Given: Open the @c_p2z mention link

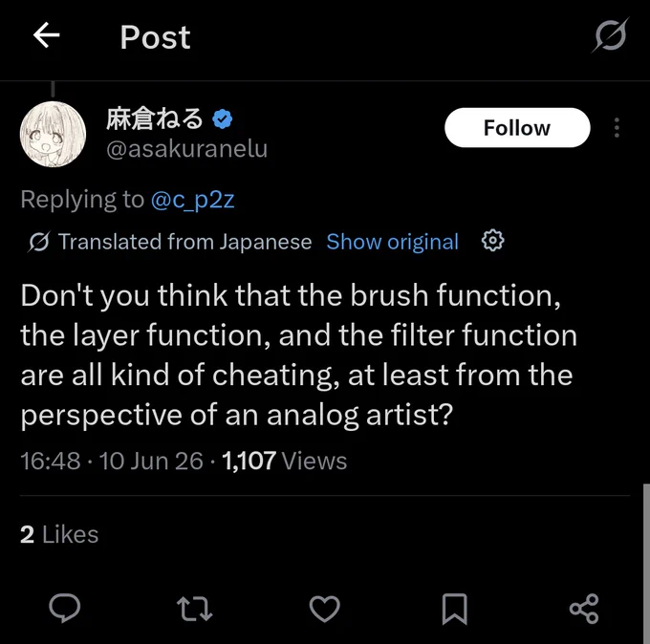Looking at the screenshot, I should pyautogui.click(x=193, y=200).
